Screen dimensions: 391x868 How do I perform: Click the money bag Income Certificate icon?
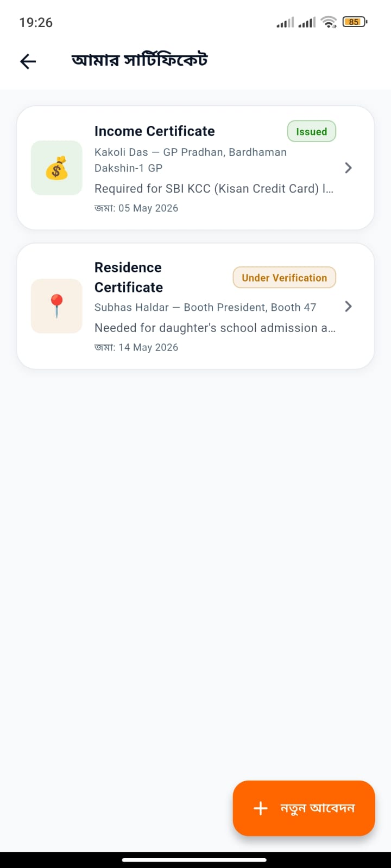tap(56, 168)
